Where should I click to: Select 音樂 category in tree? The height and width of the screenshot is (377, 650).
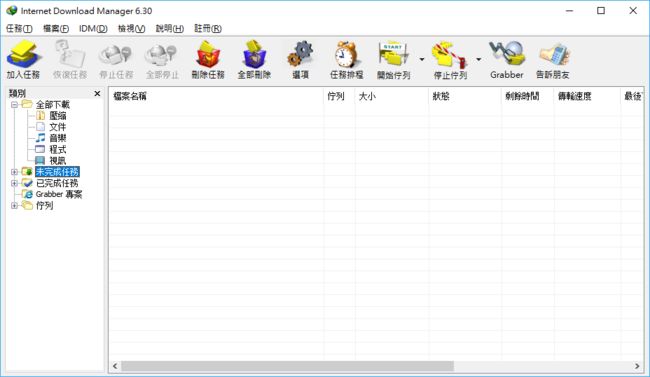tap(58, 138)
